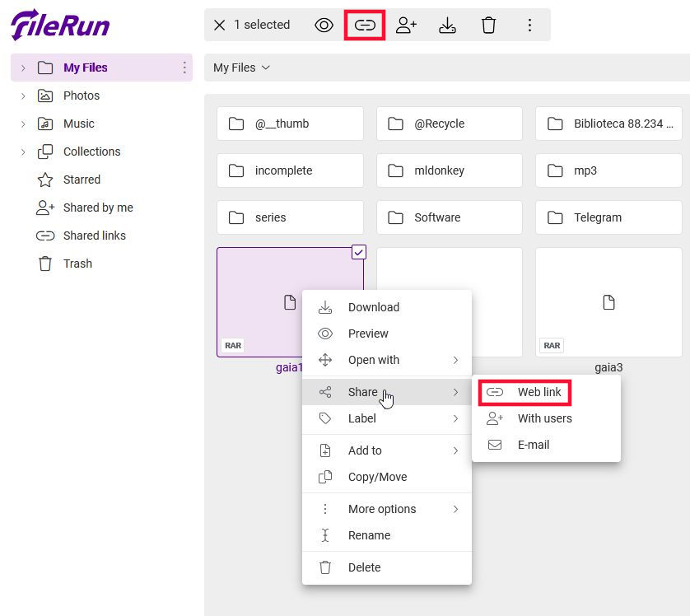690x616 pixels.
Task: Click the FileRun logo
Action: click(x=60, y=25)
